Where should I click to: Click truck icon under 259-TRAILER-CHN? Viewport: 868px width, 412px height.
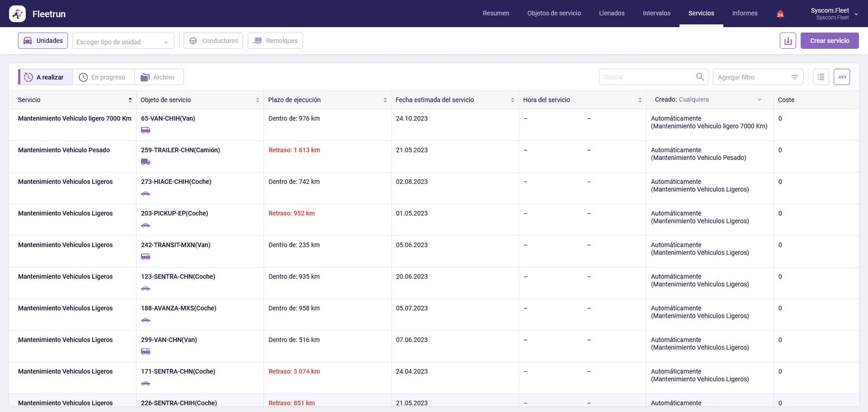click(x=145, y=162)
